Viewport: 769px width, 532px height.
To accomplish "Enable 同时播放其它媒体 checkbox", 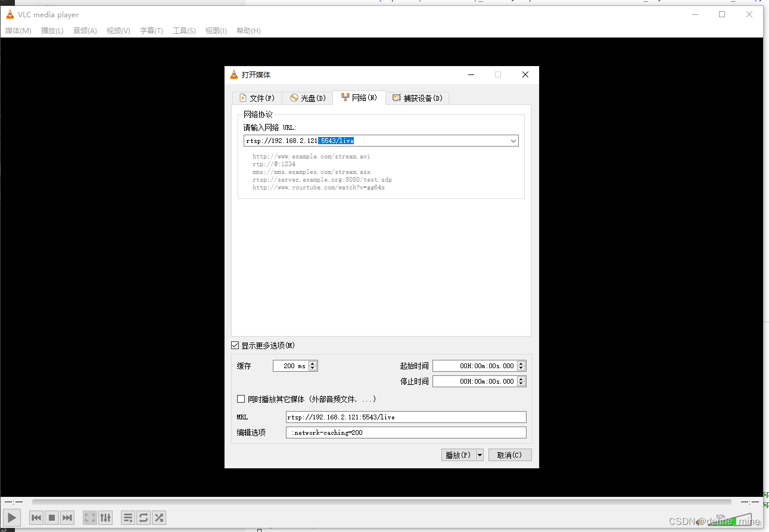I will 241,399.
